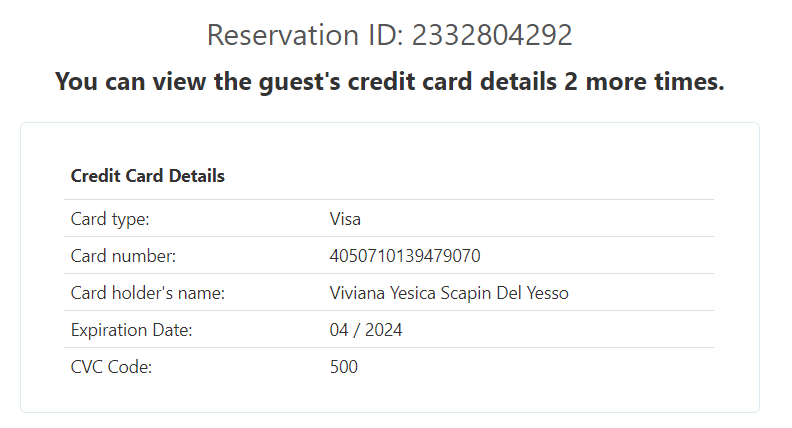Click the "CVC Code:" label
Screen dimensions: 792x428
click(x=111, y=367)
